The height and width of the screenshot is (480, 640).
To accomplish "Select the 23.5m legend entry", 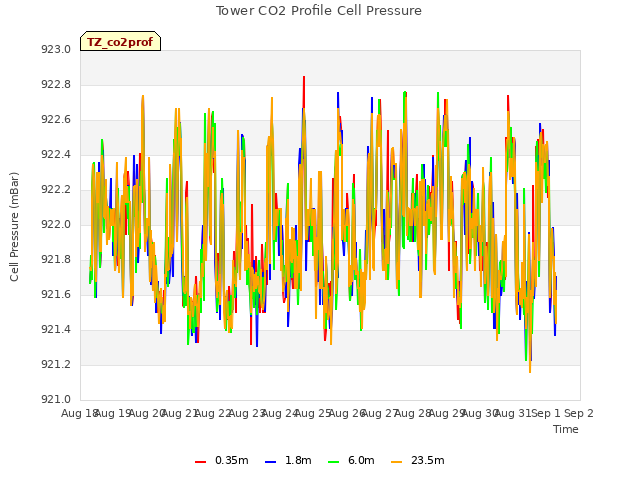I will click(x=417, y=460).
